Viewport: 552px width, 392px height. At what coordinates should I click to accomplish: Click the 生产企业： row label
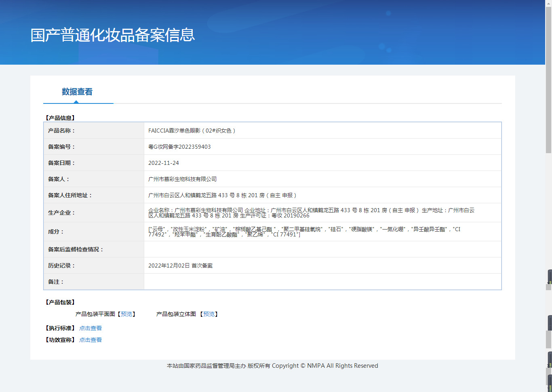61,213
